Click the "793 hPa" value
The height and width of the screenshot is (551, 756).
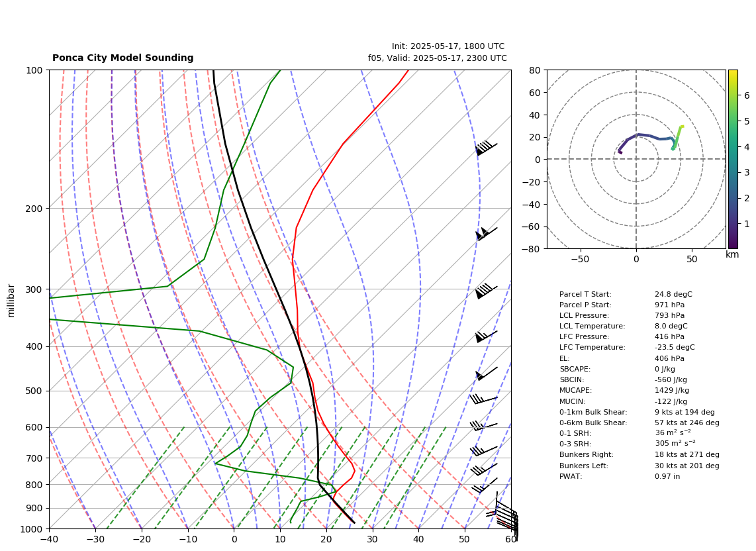[669, 315]
